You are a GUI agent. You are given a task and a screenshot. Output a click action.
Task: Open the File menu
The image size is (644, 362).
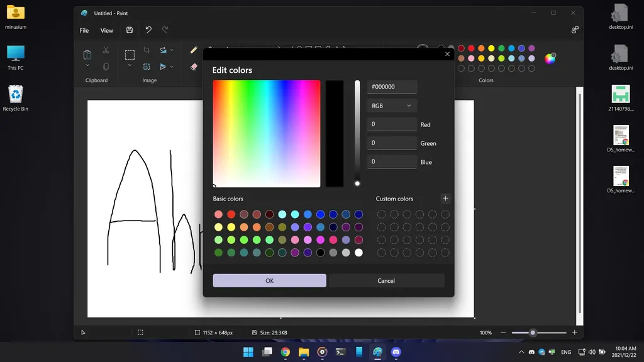tap(84, 30)
